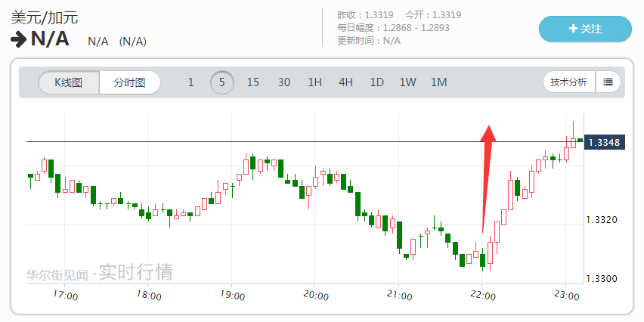The height and width of the screenshot is (322, 644).
Task: Click the list menu icon beside 技术分析
Action: (x=608, y=82)
